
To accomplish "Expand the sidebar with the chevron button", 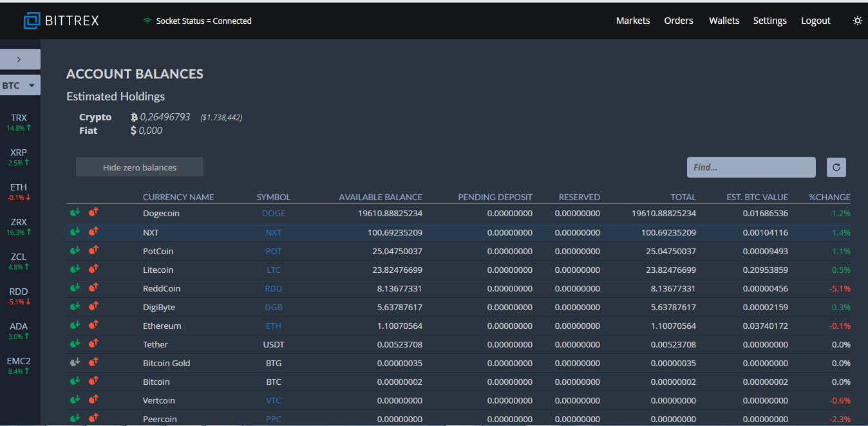I will pyautogui.click(x=19, y=59).
